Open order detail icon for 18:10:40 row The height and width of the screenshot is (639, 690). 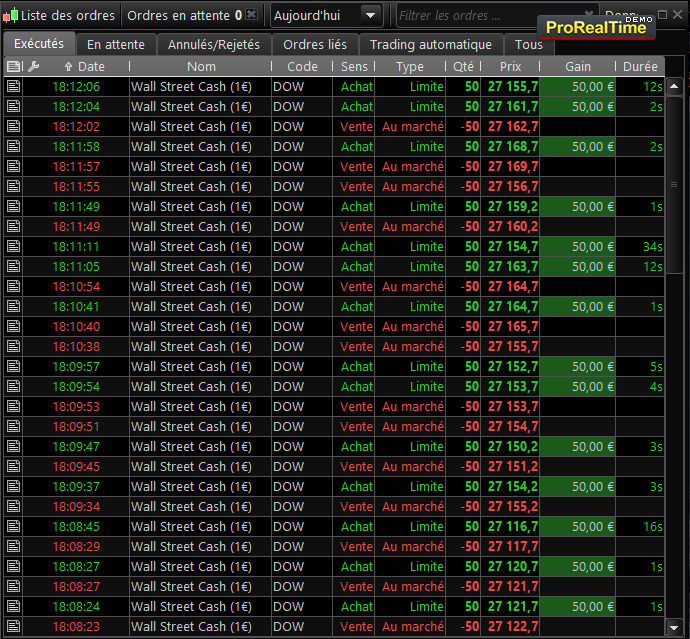tap(14, 326)
